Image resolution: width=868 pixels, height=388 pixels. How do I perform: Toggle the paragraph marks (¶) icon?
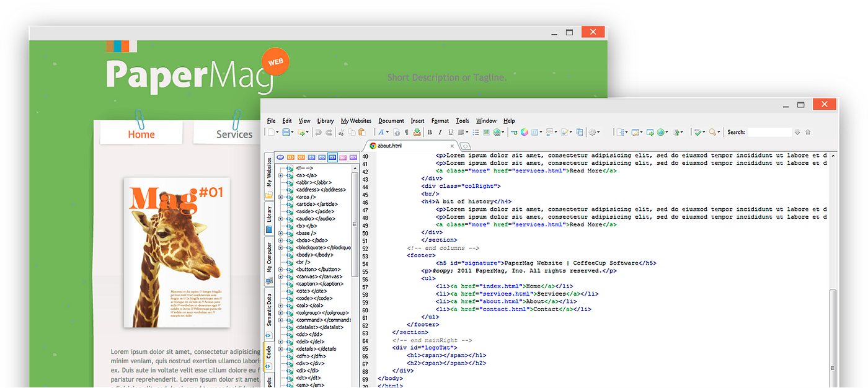(407, 132)
